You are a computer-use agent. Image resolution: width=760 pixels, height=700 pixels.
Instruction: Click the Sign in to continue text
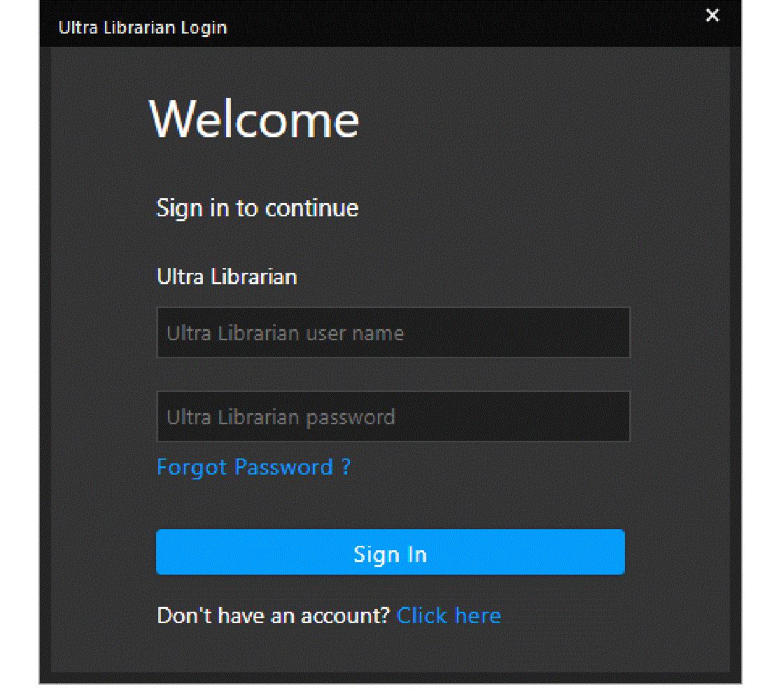258,209
